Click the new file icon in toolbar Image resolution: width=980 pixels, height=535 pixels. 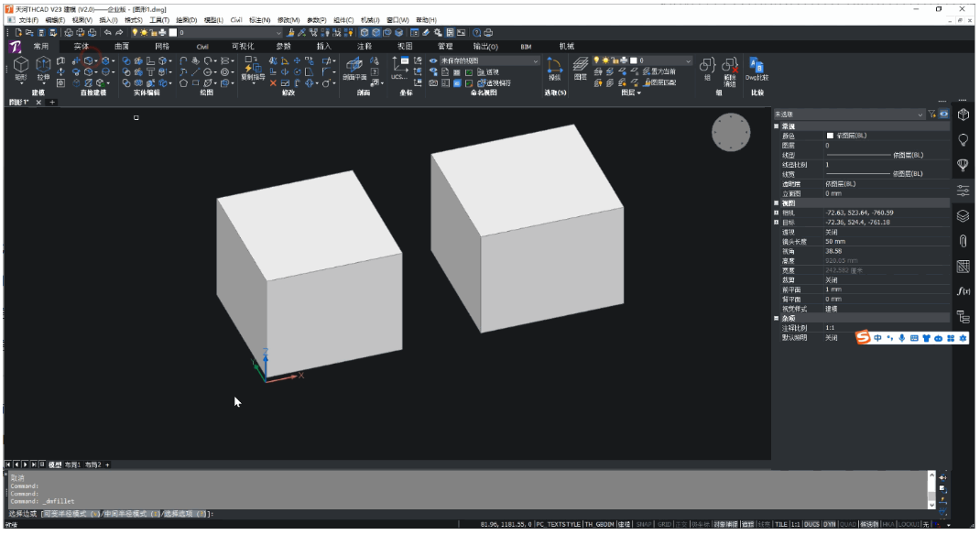click(18, 32)
